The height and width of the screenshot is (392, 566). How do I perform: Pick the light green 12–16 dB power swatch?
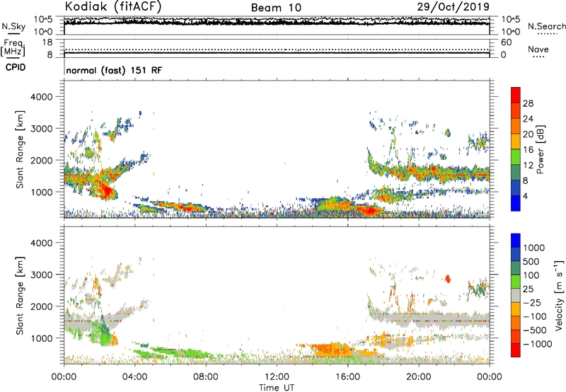point(516,157)
